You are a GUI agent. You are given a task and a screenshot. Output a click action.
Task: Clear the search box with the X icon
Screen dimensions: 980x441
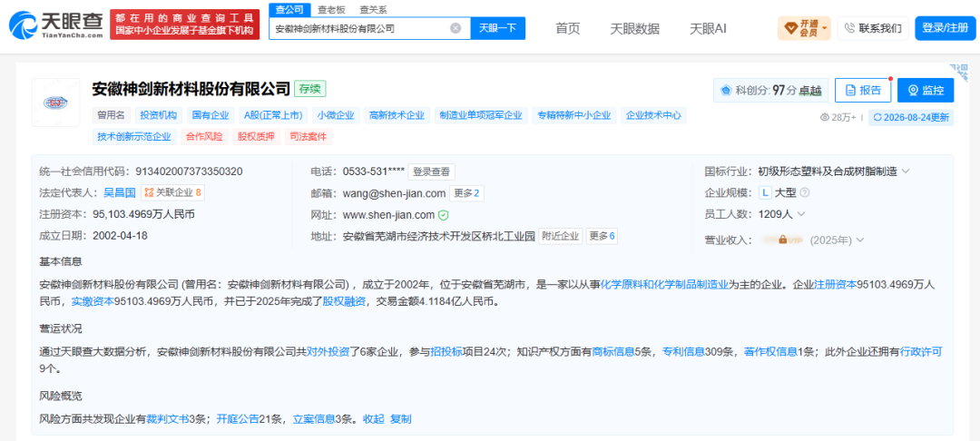tap(456, 28)
